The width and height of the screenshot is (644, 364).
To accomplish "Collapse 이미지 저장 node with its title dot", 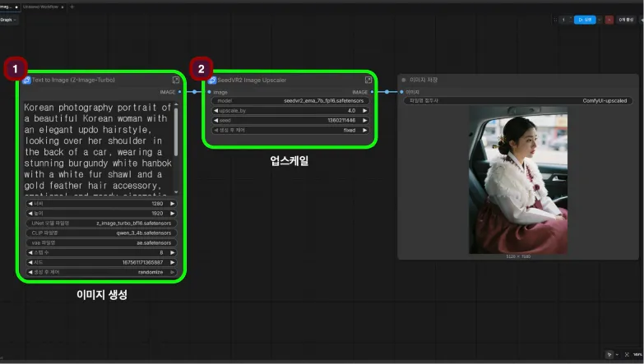I will coord(403,80).
